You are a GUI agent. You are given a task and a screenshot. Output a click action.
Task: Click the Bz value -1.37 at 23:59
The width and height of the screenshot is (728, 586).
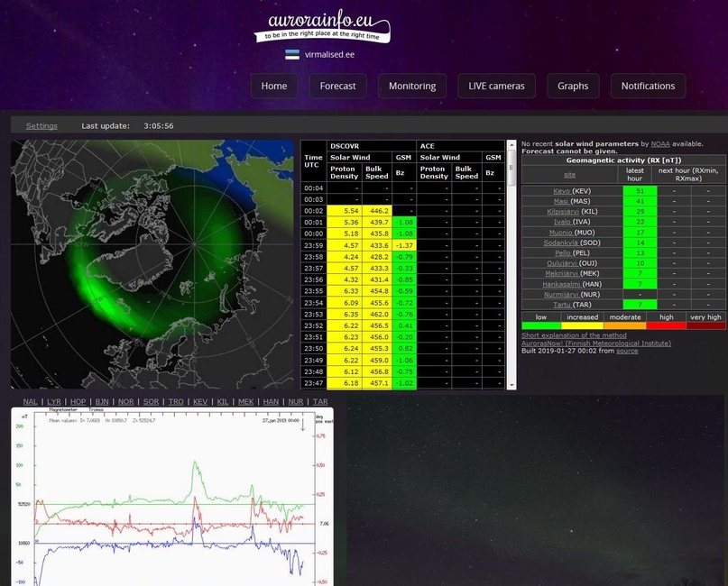(x=404, y=245)
